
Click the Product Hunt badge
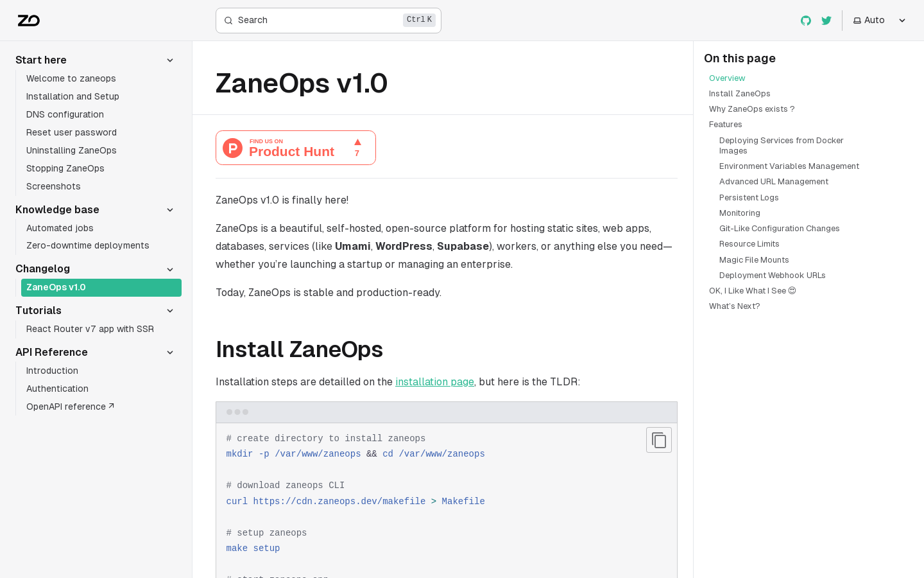[296, 148]
